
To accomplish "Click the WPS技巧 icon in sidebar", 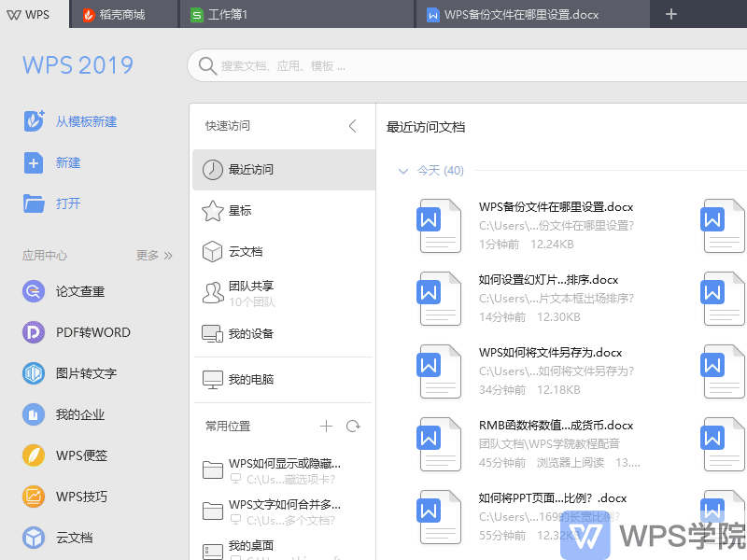I will (34, 497).
